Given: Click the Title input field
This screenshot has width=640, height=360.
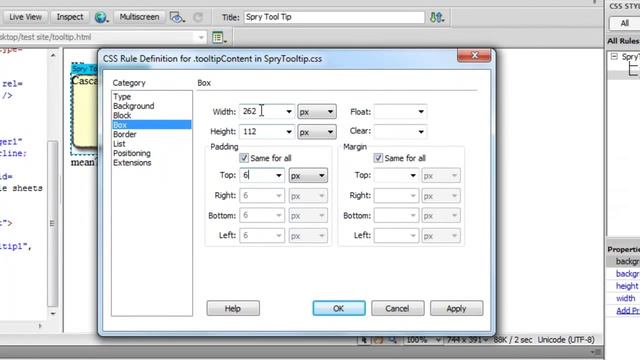Looking at the screenshot, I should pyautogui.click(x=334, y=17).
